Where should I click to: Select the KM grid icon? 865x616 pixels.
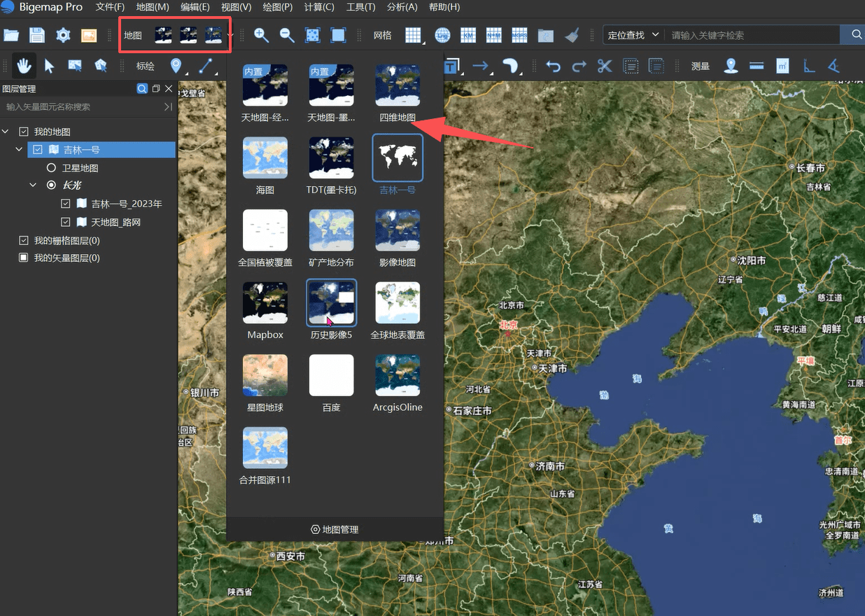tap(468, 35)
